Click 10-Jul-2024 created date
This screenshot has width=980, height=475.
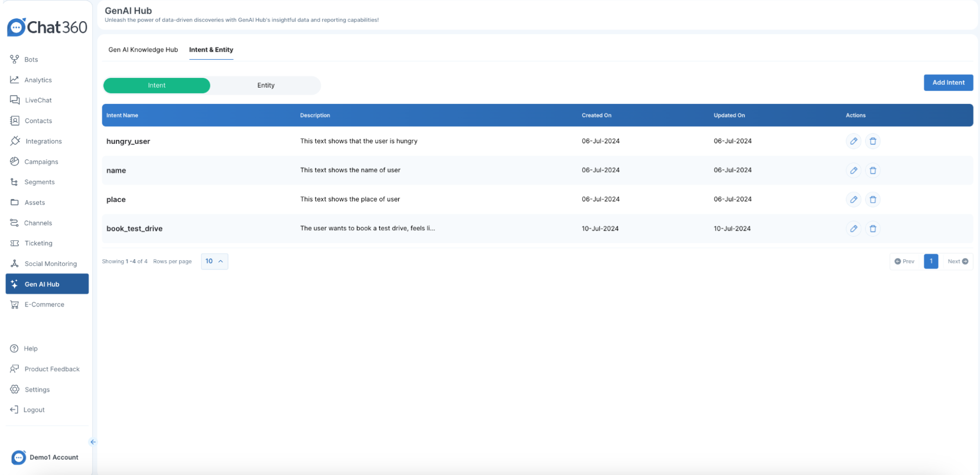600,229
